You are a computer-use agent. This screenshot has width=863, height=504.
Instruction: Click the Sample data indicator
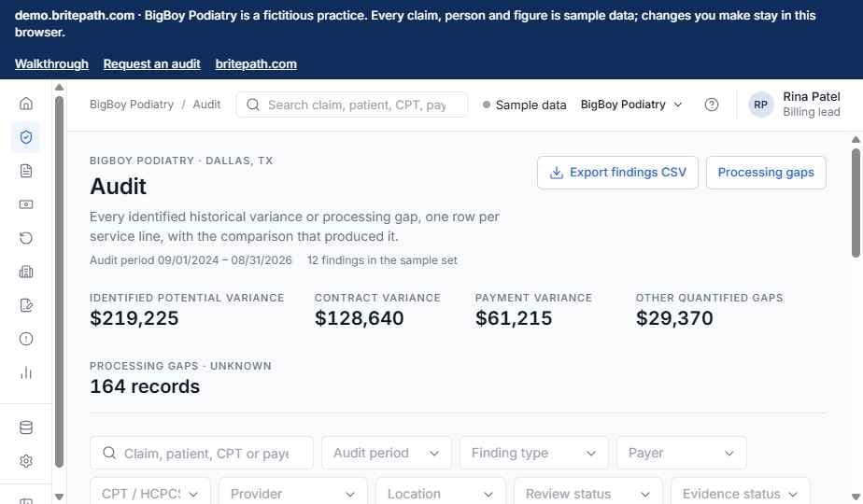(x=525, y=105)
